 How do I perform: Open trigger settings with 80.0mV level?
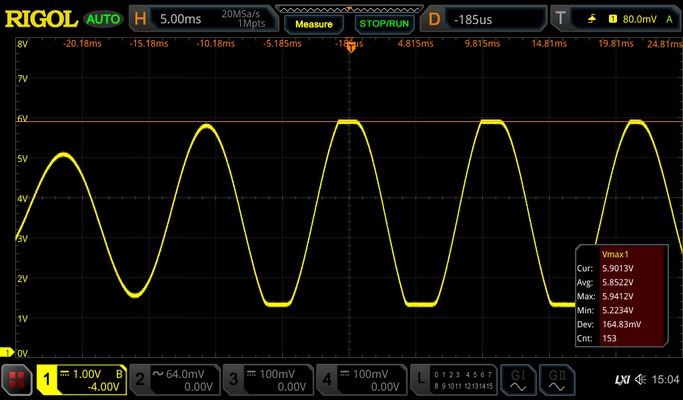click(616, 19)
